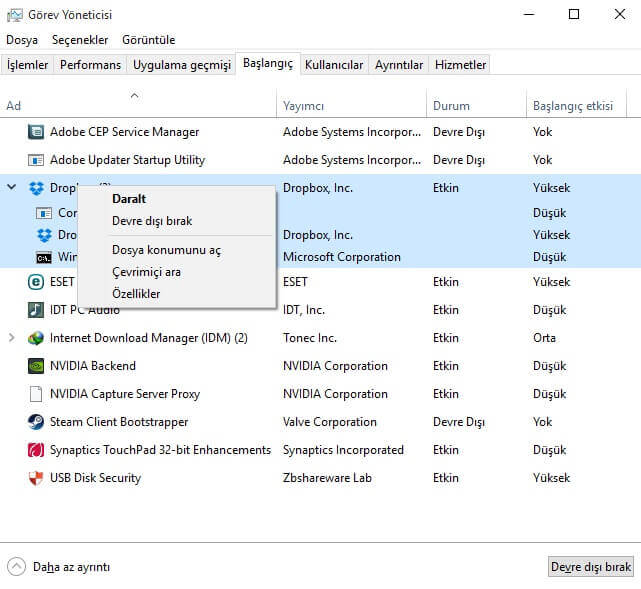Click the ESET icon
The height and width of the screenshot is (589, 641).
pyautogui.click(x=36, y=282)
